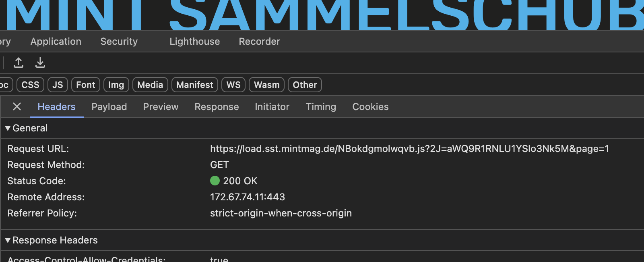Open the Lighthouse tab
Viewport: 644px width, 262px height.
[195, 42]
